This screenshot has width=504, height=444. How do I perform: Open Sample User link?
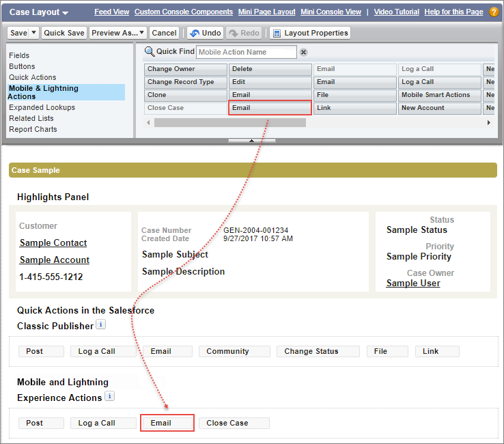point(413,283)
